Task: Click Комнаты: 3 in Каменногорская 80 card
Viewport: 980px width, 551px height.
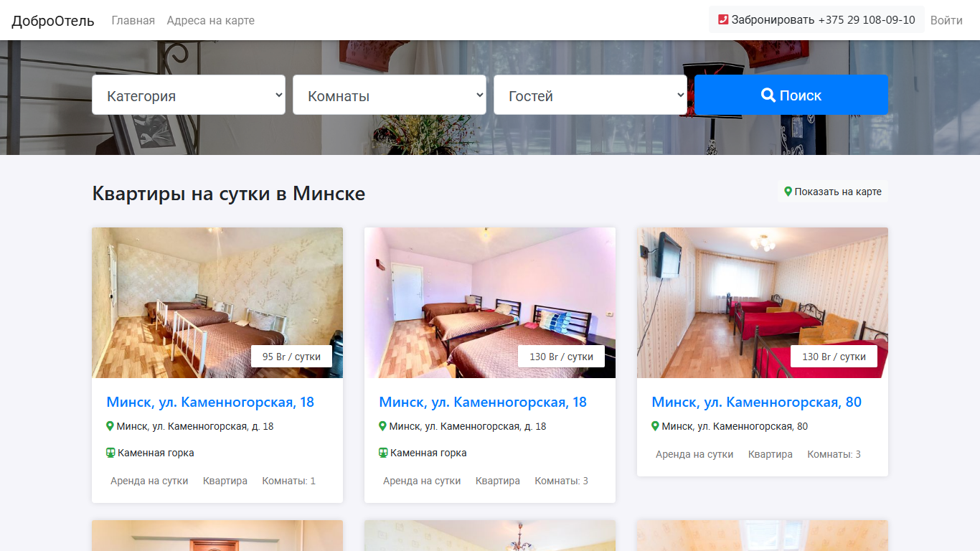Action: point(834,454)
